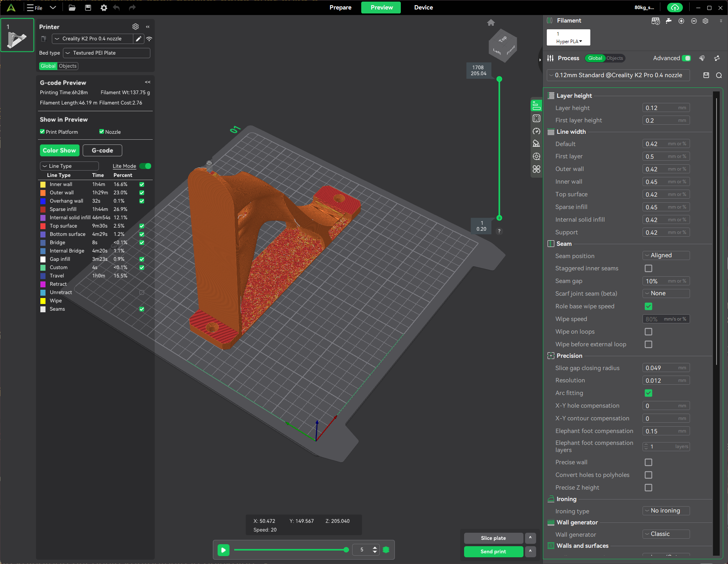
Task: Click the open project folder icon
Action: click(72, 8)
